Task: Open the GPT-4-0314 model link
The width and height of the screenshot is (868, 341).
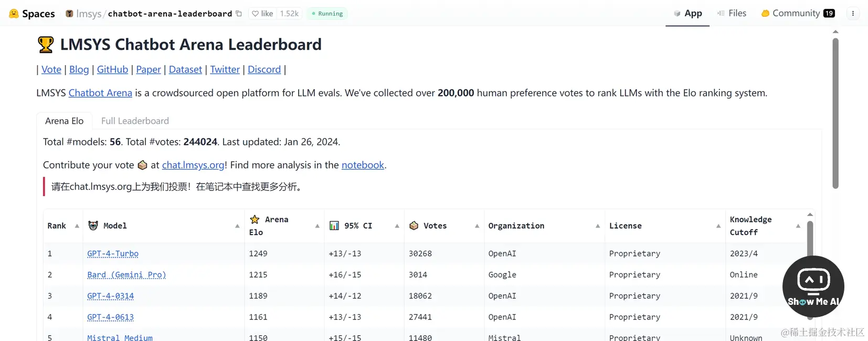Action: coord(110,296)
